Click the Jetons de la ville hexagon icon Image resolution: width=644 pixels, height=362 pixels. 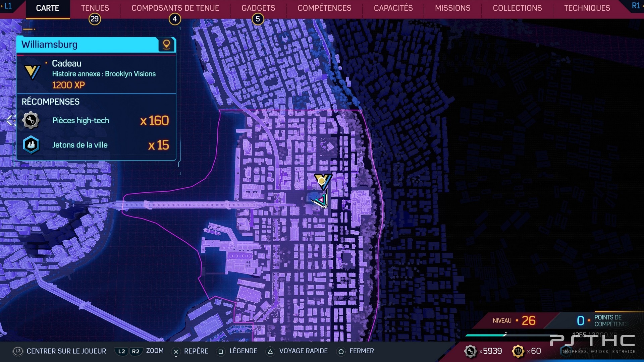(31, 145)
